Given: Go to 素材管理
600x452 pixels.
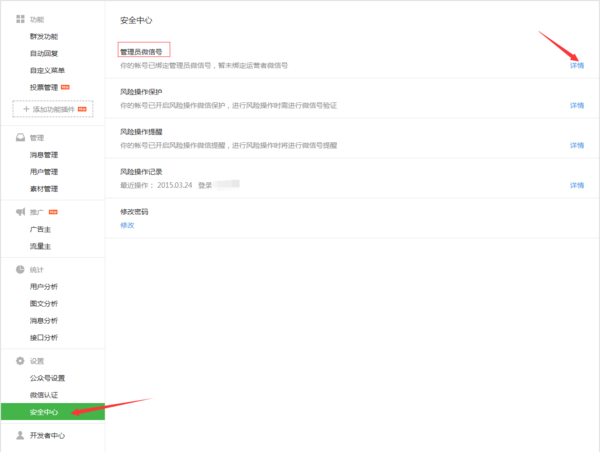Looking at the screenshot, I should click(44, 189).
